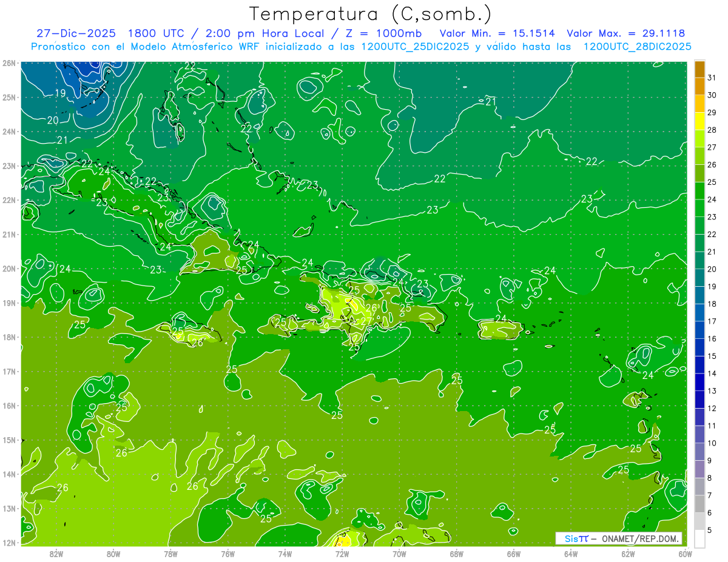
Task: Click the '66W' longitude label
Action: (x=514, y=554)
